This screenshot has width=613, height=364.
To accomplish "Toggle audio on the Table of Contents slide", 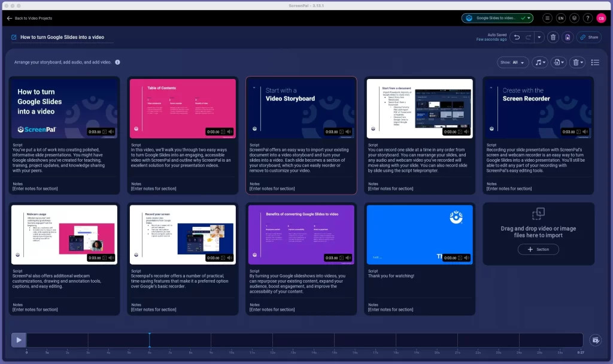I will pos(230,132).
